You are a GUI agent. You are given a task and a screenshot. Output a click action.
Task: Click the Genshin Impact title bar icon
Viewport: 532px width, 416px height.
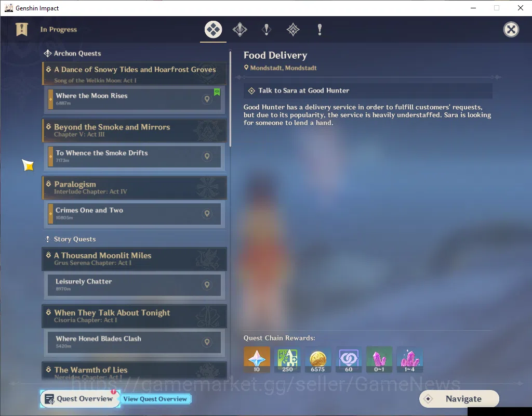[x=9, y=8]
